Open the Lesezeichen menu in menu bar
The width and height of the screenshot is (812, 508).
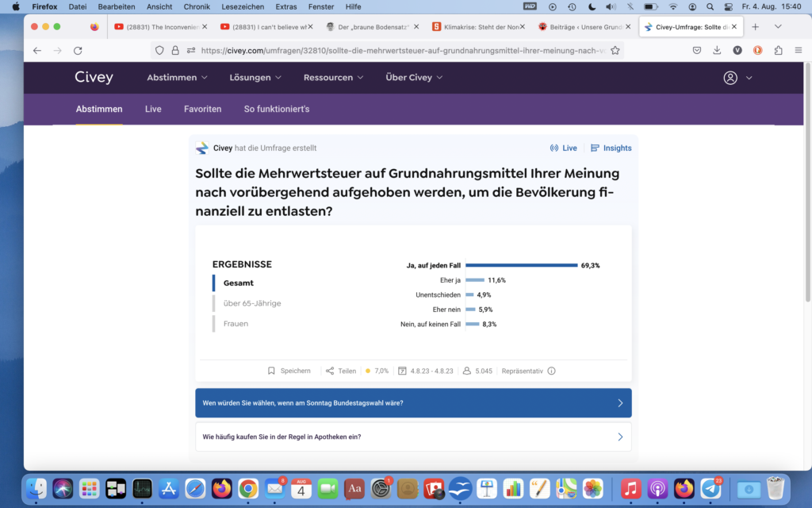click(243, 6)
